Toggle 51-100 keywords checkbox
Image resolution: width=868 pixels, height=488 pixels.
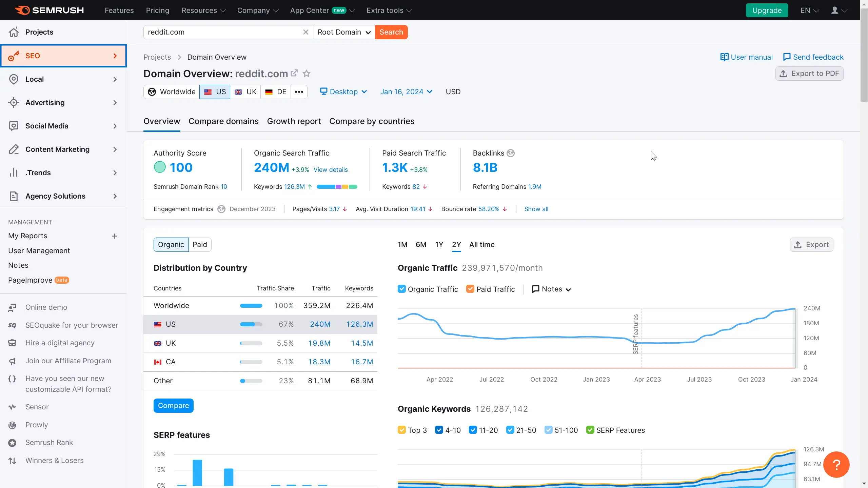548,430
